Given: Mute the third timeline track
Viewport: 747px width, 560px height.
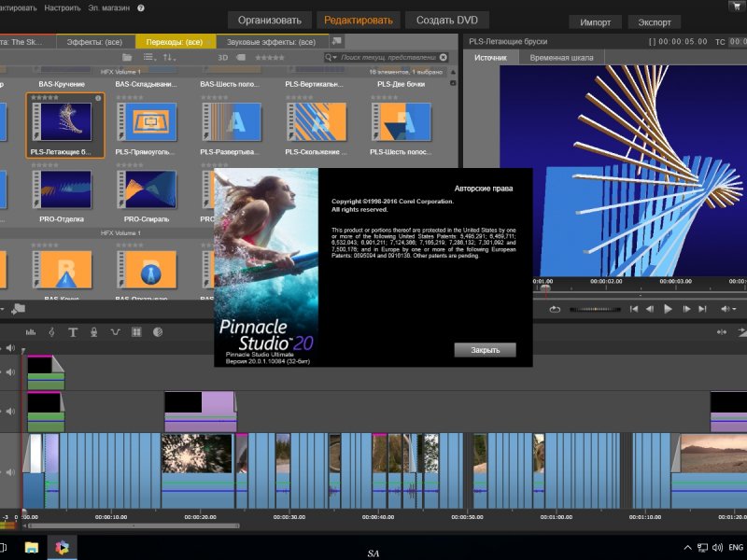Looking at the screenshot, I should (10, 411).
